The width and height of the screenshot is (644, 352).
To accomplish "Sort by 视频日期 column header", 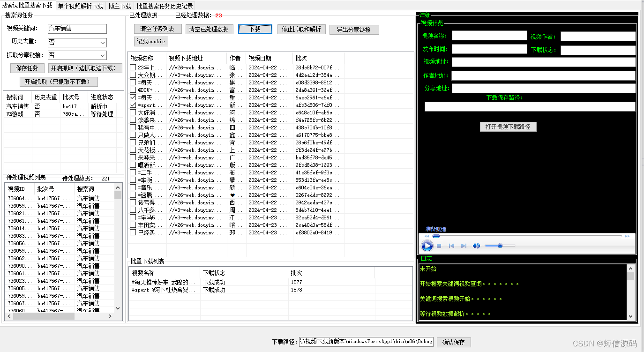I will [x=269, y=58].
